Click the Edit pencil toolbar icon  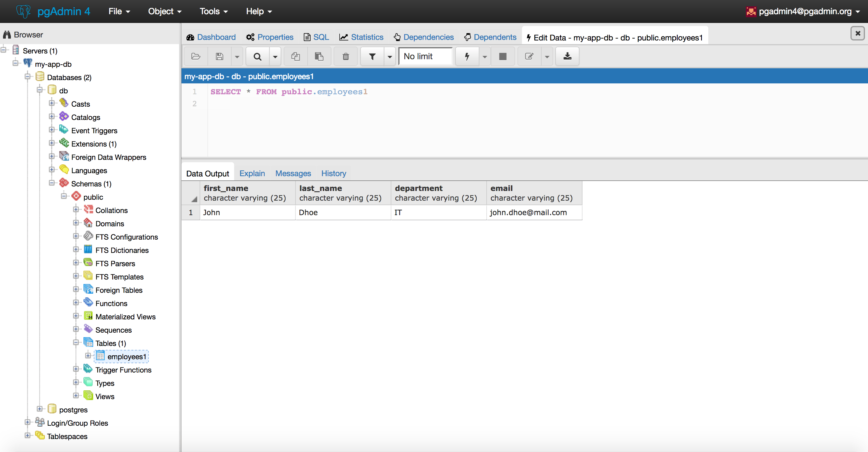tap(529, 56)
